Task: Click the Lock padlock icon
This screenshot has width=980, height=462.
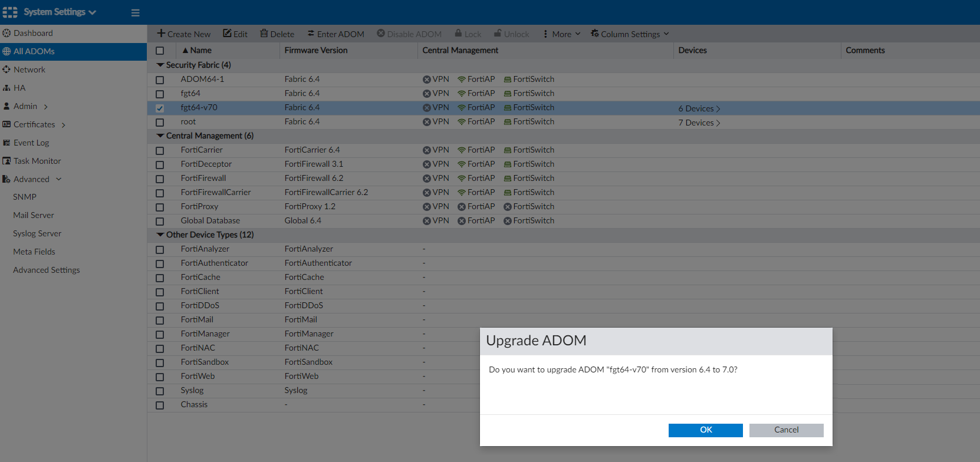Action: (x=458, y=34)
